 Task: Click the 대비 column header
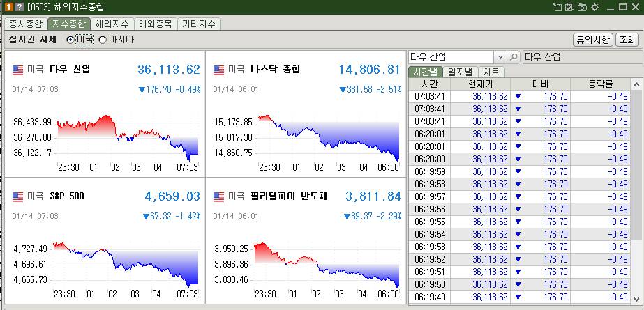click(541, 84)
